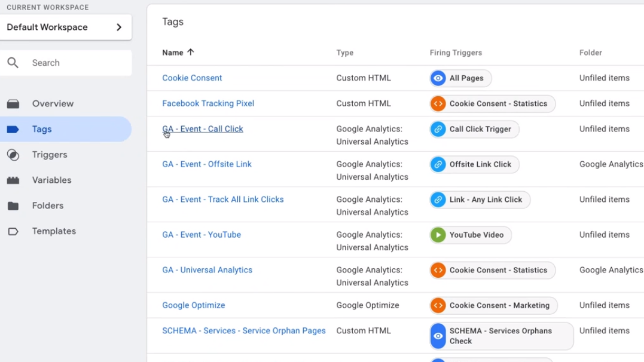
Task: Open the Cookie Consent tag
Action: click(x=192, y=78)
